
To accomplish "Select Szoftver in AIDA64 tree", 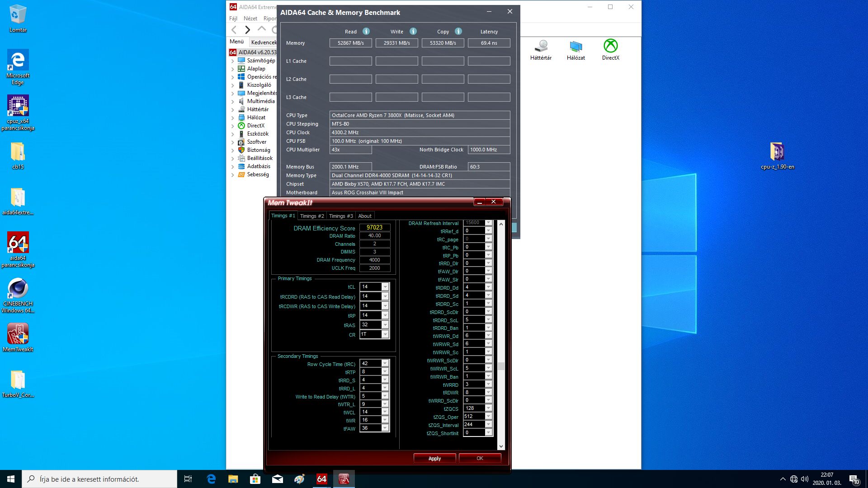I will [x=257, y=142].
